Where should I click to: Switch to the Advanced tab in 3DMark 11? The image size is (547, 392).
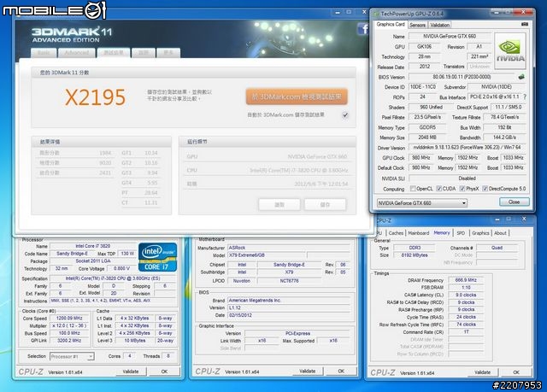pos(77,53)
